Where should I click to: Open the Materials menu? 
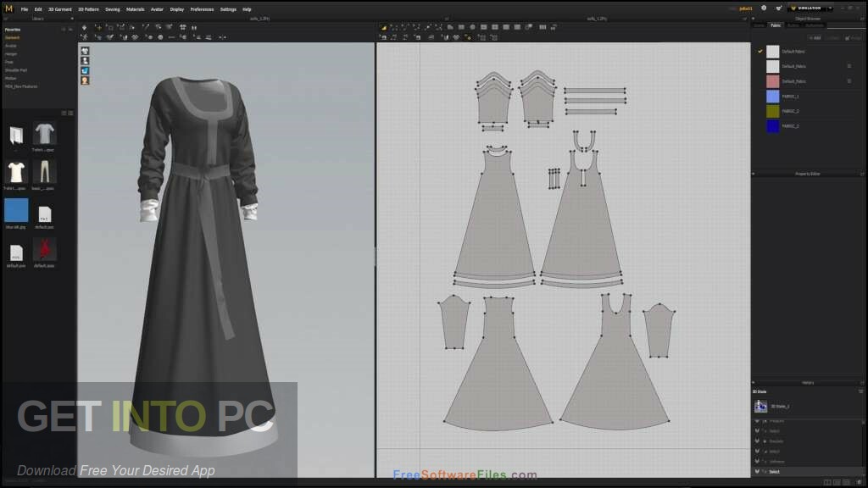point(135,9)
